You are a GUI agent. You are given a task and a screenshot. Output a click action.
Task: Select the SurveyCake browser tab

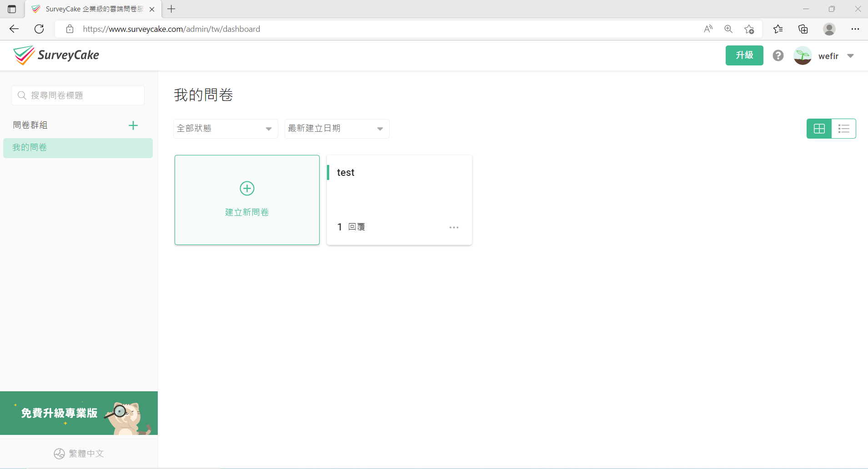click(x=93, y=9)
